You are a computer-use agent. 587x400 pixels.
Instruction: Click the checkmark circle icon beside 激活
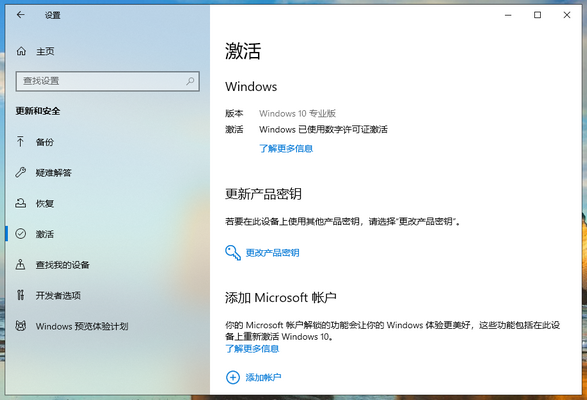(x=21, y=234)
